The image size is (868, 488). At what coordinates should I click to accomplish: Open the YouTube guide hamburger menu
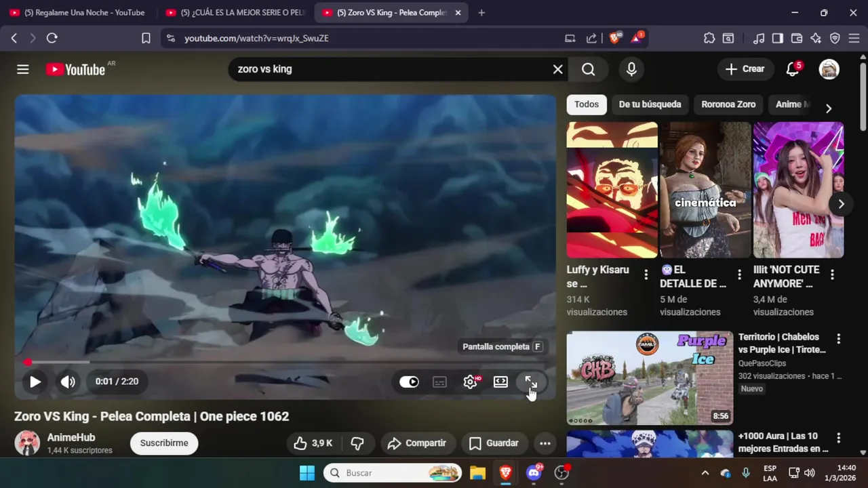click(23, 69)
